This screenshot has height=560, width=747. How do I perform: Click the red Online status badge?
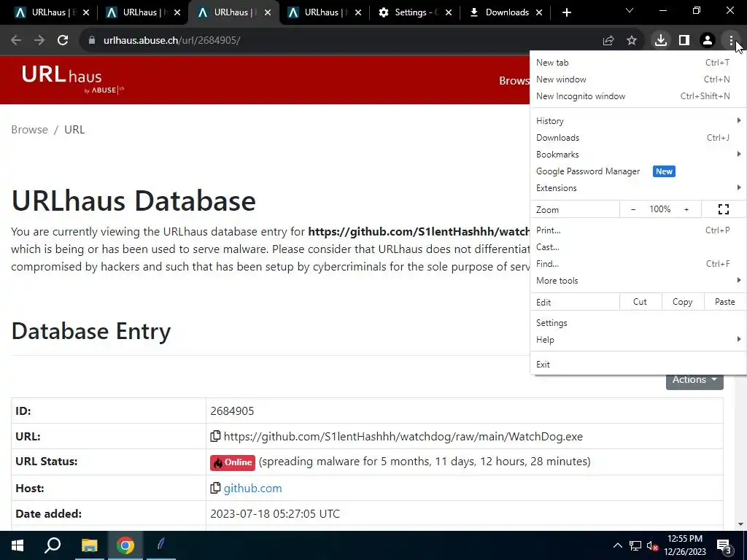coord(233,462)
